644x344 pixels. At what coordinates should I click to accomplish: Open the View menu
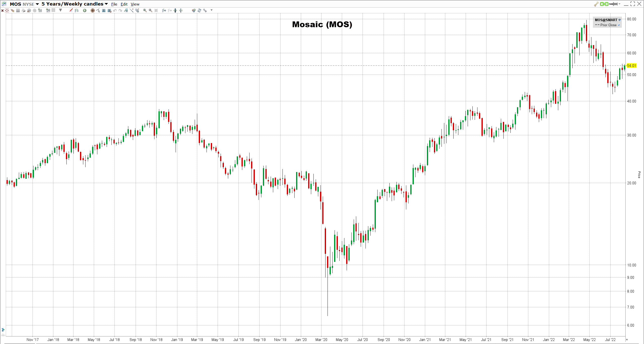pyautogui.click(x=135, y=4)
